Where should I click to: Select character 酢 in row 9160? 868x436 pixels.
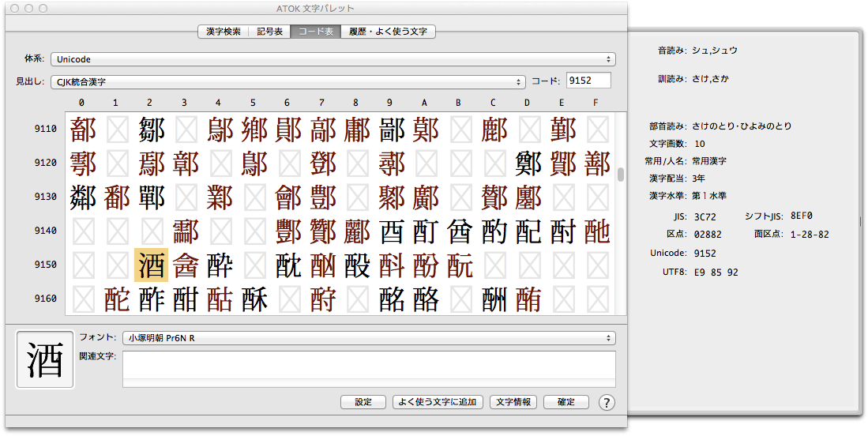click(x=151, y=299)
